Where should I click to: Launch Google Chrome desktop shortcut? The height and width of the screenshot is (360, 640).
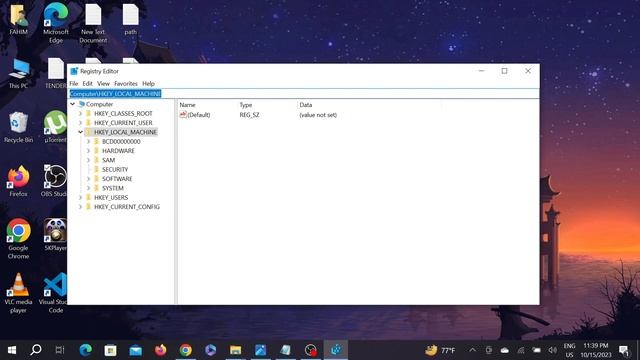18,239
